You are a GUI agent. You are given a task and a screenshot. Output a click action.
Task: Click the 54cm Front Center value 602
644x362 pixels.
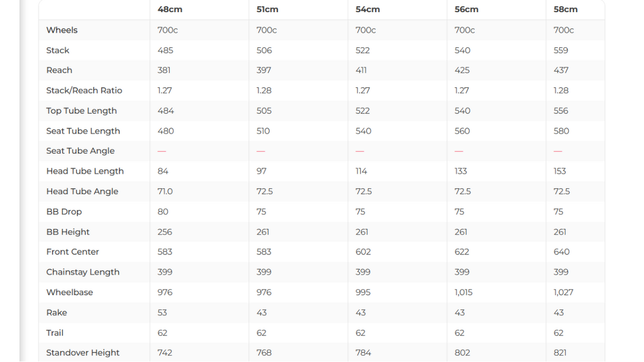tap(363, 252)
